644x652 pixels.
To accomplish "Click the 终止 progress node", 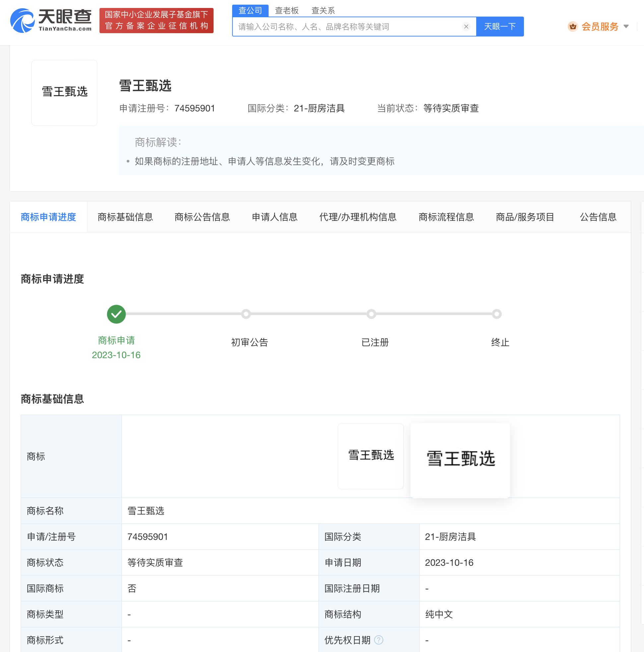I will (496, 314).
